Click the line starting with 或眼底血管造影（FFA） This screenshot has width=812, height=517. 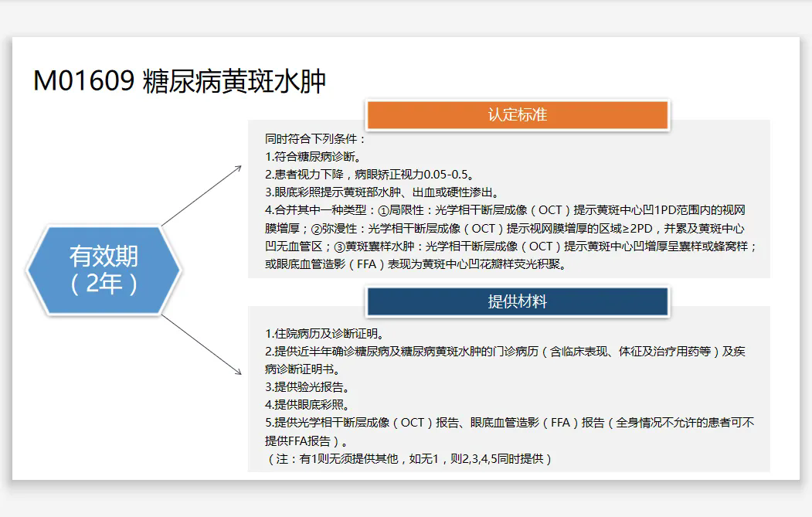click(x=416, y=264)
